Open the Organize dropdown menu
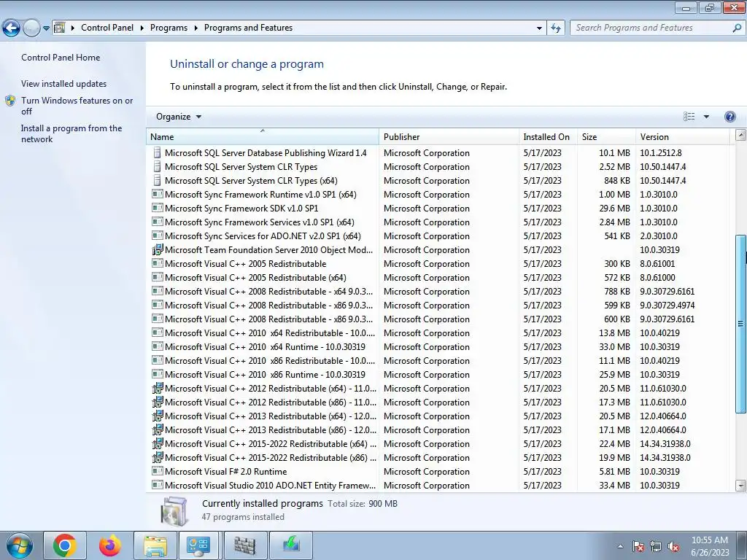 [179, 117]
